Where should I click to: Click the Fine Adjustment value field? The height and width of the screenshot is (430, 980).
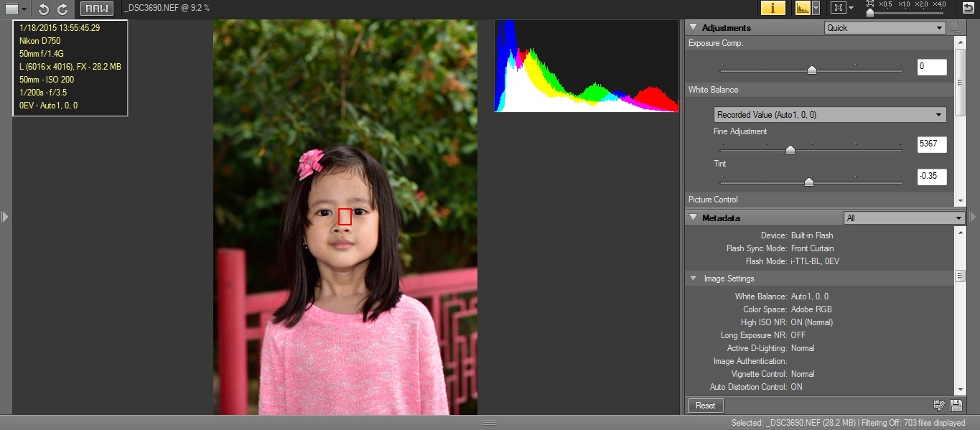(931, 144)
